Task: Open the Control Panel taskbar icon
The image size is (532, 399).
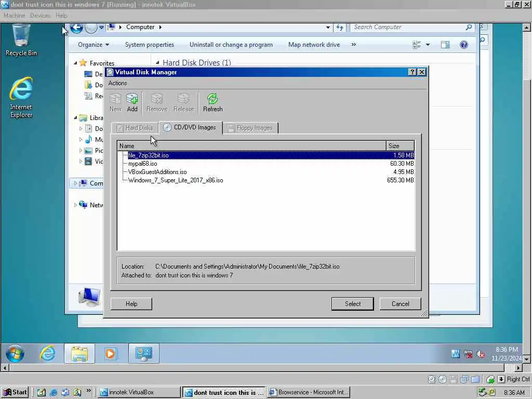Action: pos(143,353)
